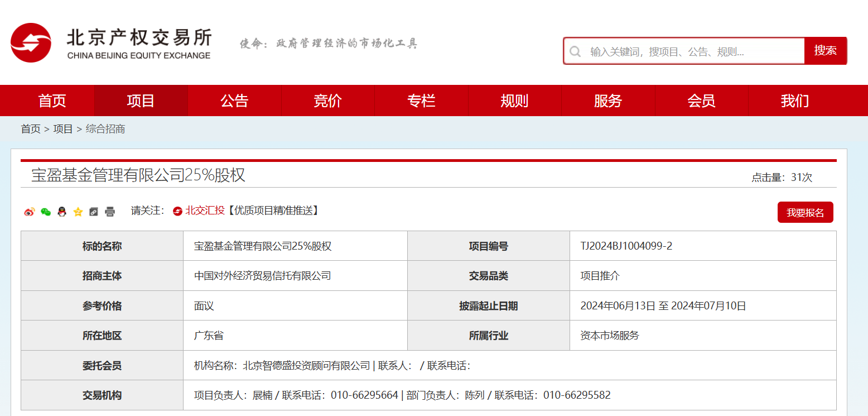The height and width of the screenshot is (416, 868).
Task: Print the project page
Action: pos(109,212)
